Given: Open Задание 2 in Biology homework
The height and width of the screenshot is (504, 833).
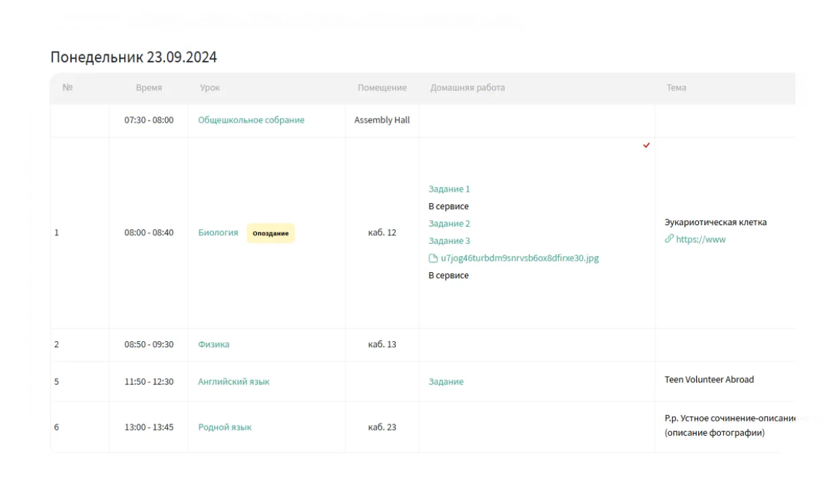Looking at the screenshot, I should tap(449, 223).
